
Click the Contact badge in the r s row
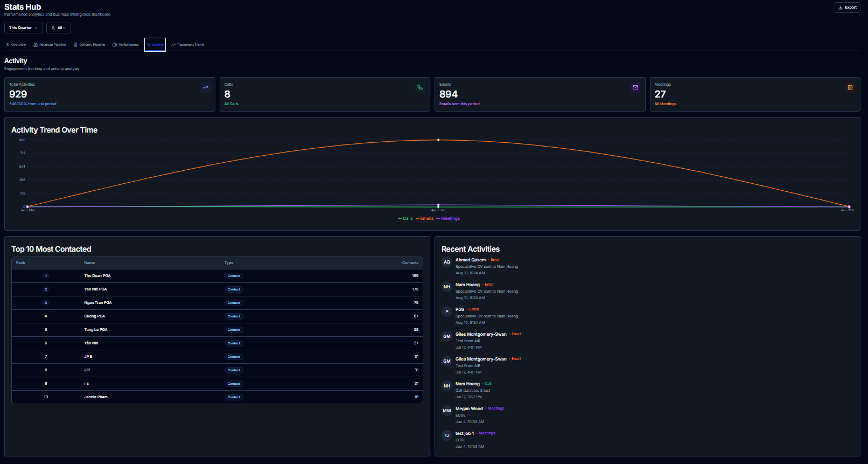pos(234,384)
